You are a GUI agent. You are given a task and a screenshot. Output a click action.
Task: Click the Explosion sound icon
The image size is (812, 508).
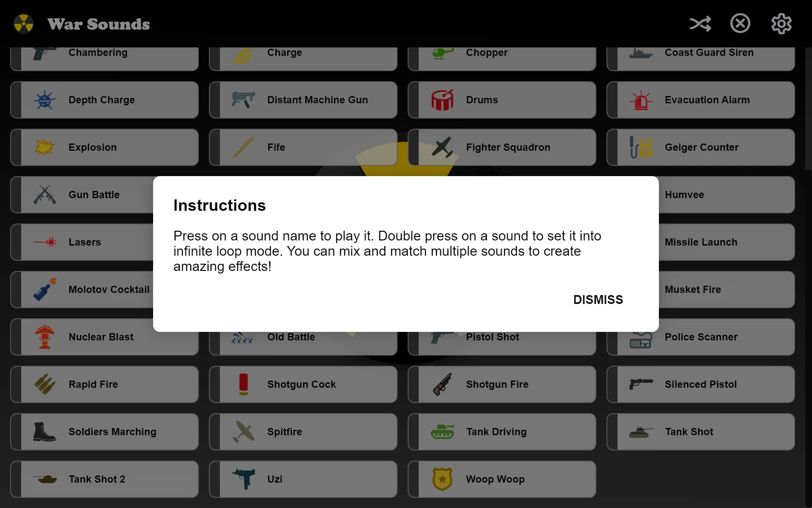44,147
